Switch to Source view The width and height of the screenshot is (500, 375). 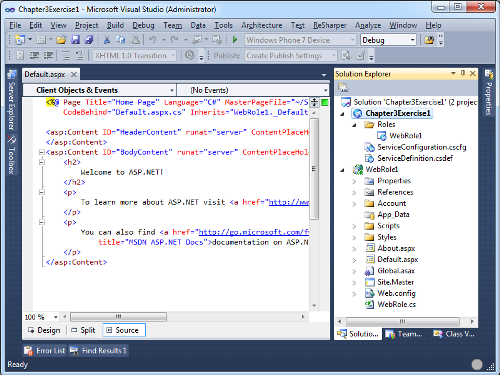click(x=124, y=330)
